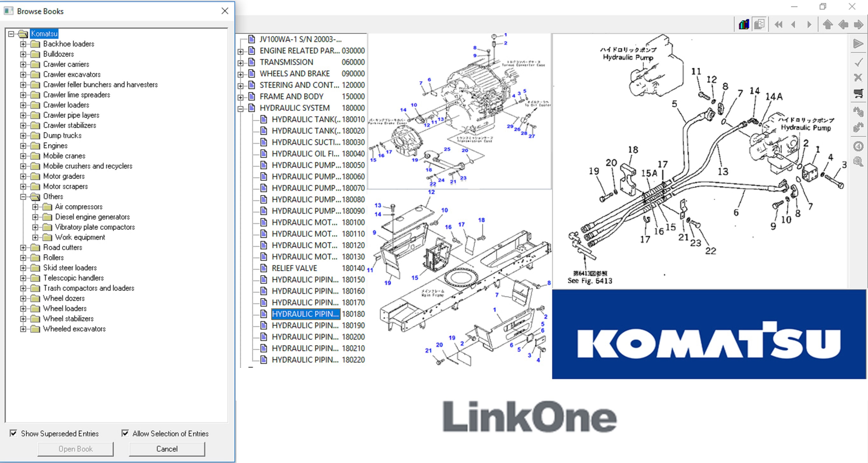Click the RELIEF VALVE page icon
The image size is (868, 463).
point(264,268)
